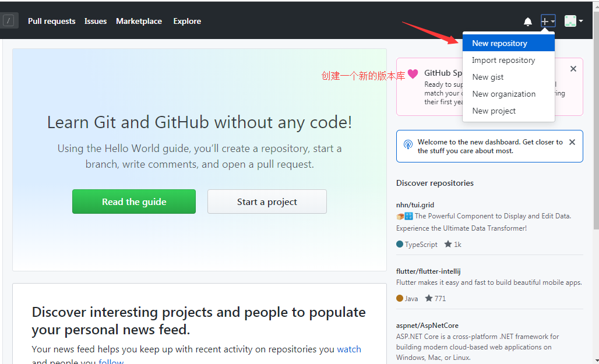Image resolution: width=599 pixels, height=364 pixels.
Task: Click the 771 stars on flutter-intellij
Action: (435, 298)
